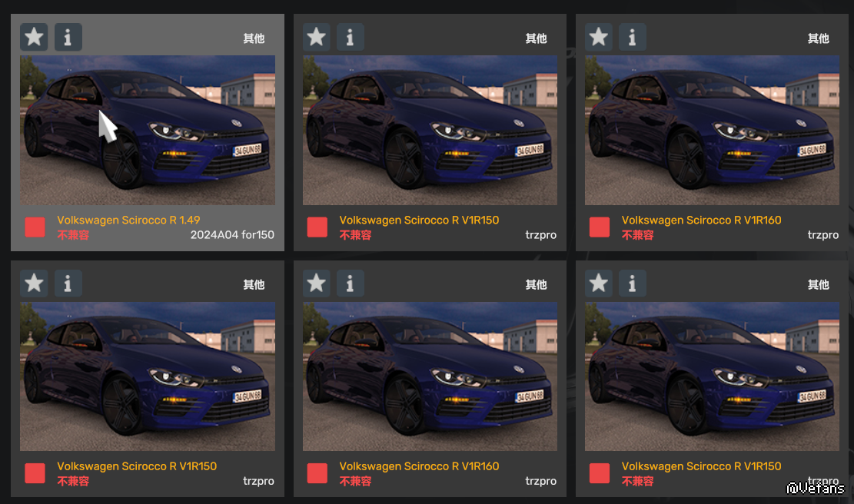Favorite the Scirocco R 1.49 mod with its star
854x504 pixels.
34,37
